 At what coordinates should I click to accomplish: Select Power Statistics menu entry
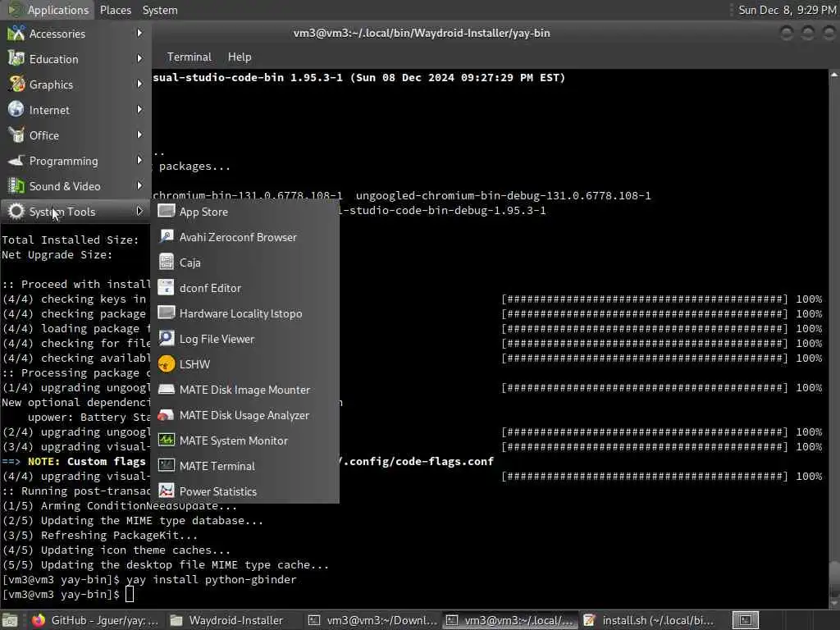click(245, 491)
